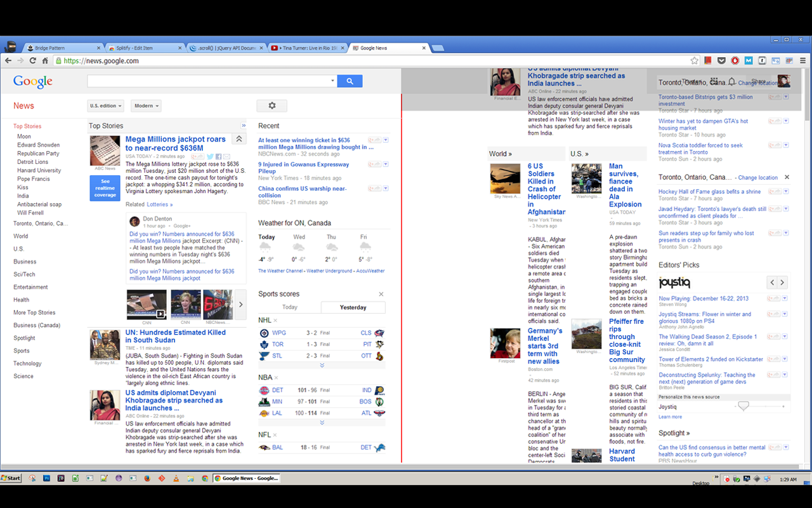
Task: Expand more NBA scores
Action: click(322, 422)
